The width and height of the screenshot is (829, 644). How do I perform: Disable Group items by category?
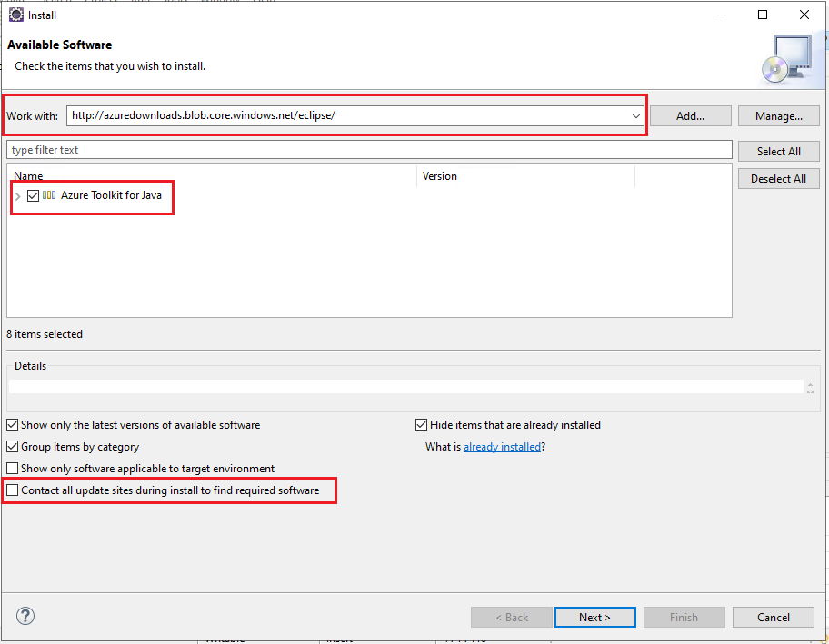(12, 446)
